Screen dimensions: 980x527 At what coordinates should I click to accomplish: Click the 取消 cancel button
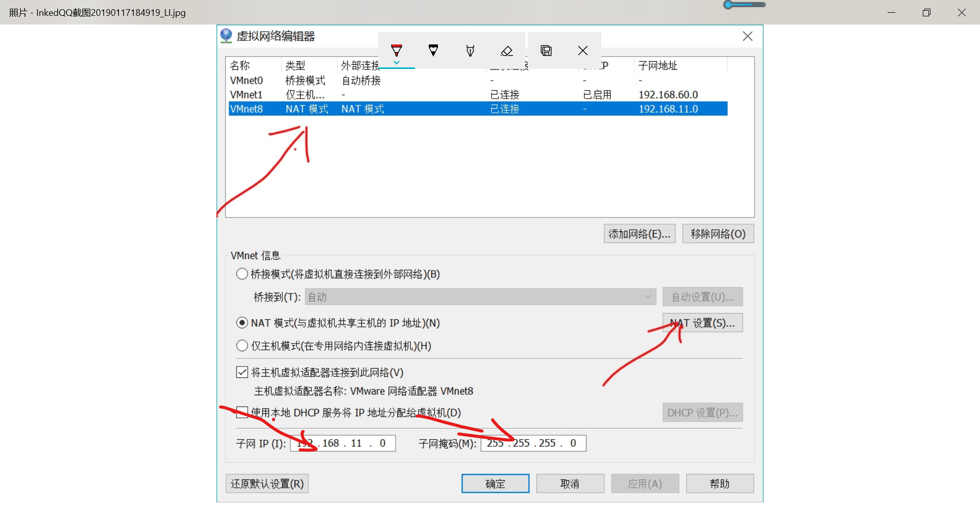570,484
